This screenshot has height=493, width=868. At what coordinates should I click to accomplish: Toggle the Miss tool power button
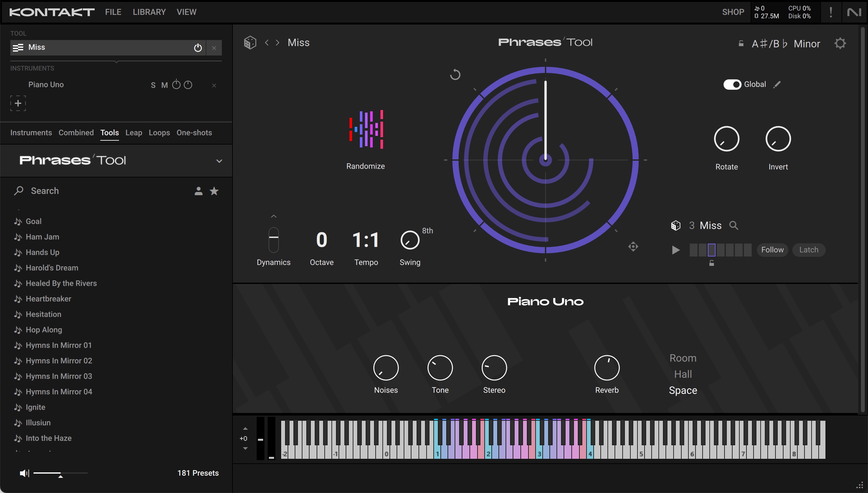click(x=198, y=48)
